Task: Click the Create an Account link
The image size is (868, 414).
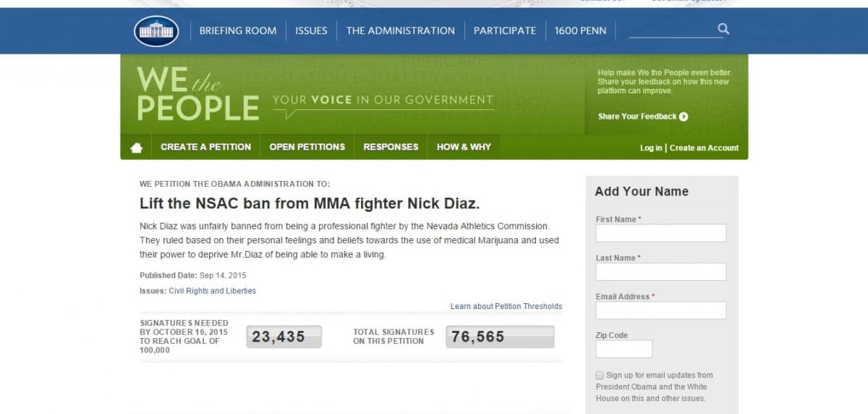Action: tap(705, 148)
